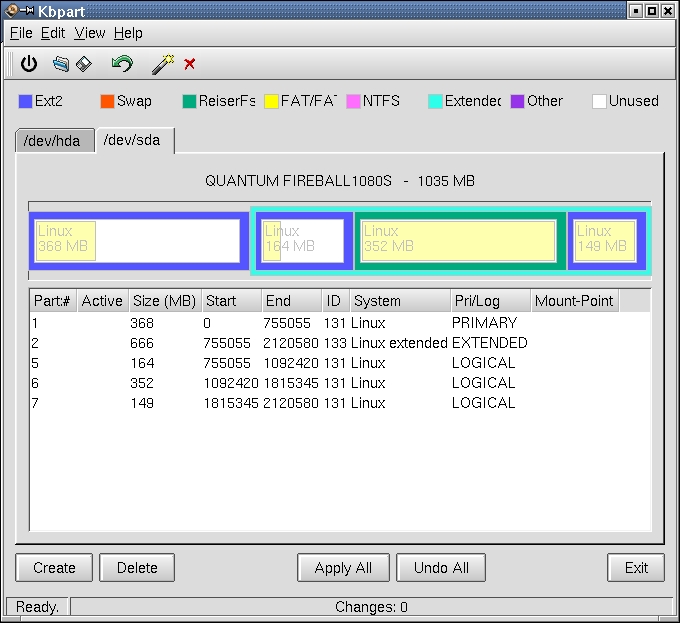
Task: Click the Pri/Log column header
Action: [491, 301]
